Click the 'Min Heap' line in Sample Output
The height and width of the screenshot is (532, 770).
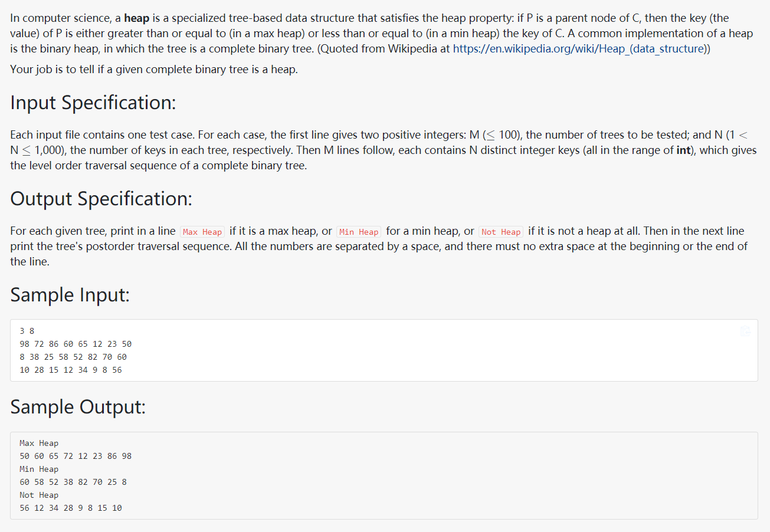click(x=39, y=469)
